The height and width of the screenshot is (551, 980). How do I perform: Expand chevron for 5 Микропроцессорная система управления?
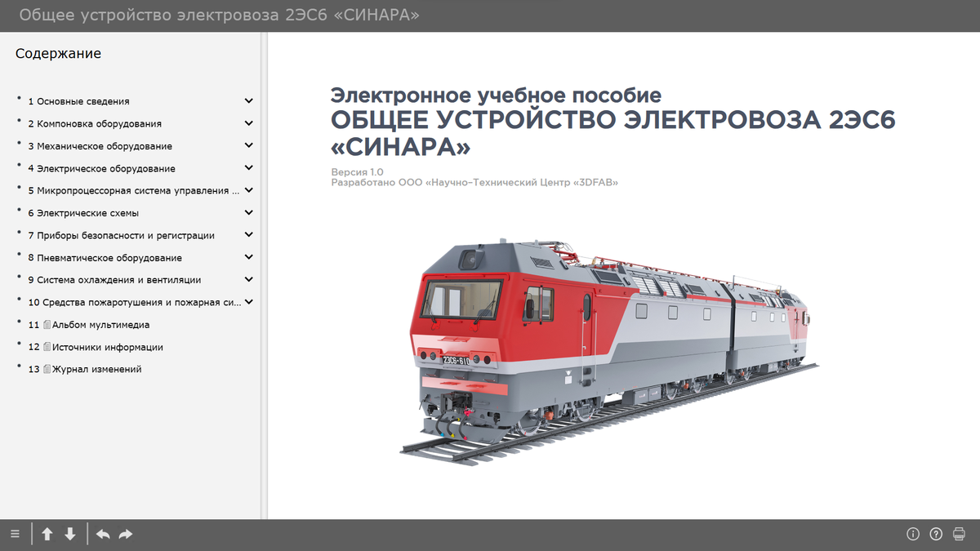[248, 190]
